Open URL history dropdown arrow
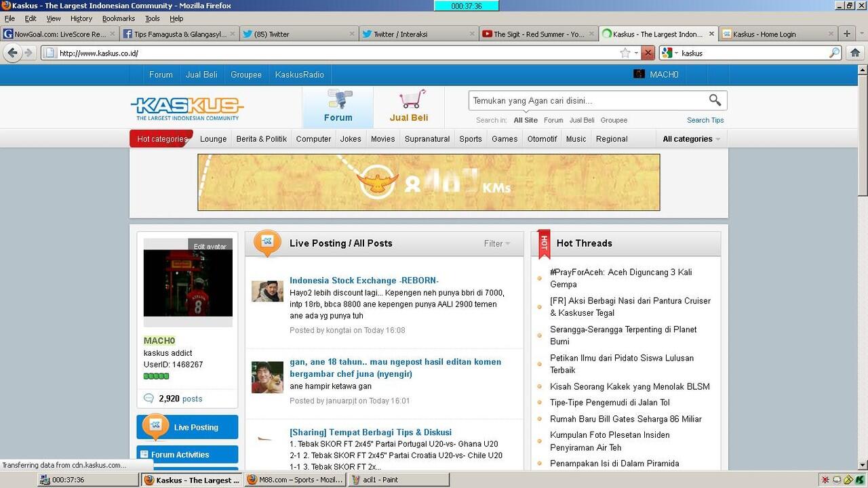 [636, 53]
